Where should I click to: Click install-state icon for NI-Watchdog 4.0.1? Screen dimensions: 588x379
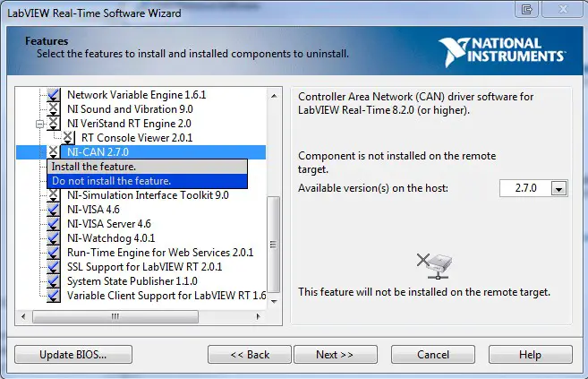click(x=53, y=238)
